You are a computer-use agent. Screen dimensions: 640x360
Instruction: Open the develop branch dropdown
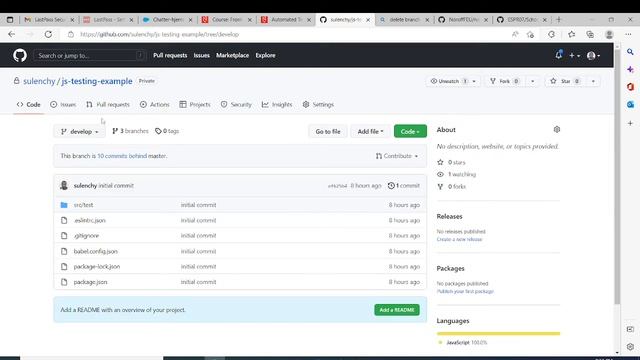80,131
